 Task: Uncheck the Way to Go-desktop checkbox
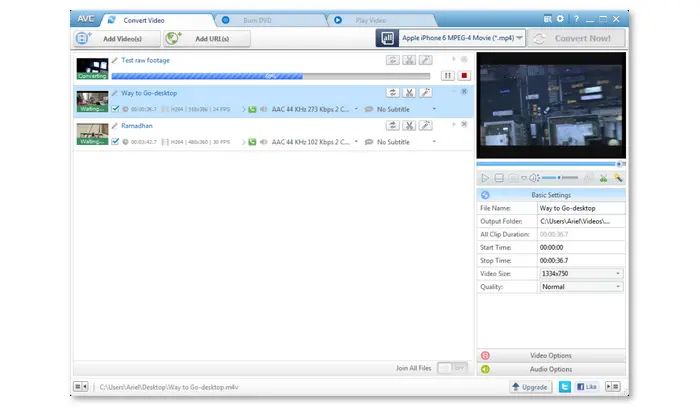[x=116, y=109]
